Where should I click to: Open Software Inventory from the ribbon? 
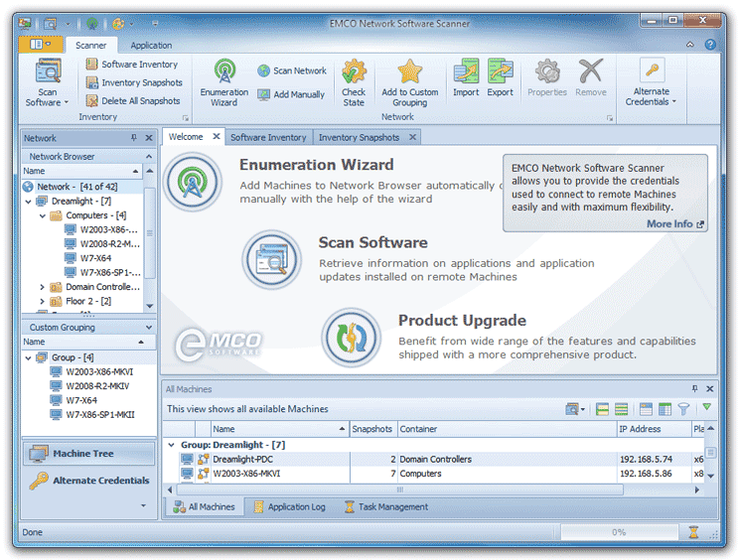(132, 65)
